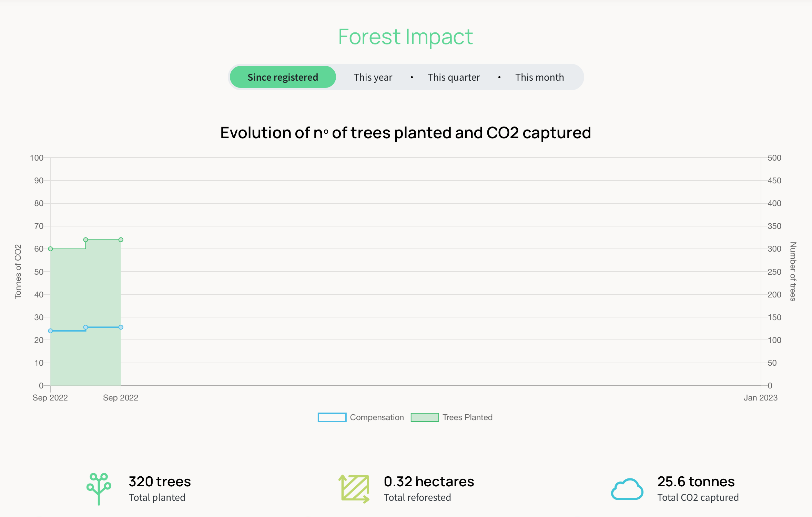812x517 pixels.
Task: Switch to This year period
Action: (373, 77)
